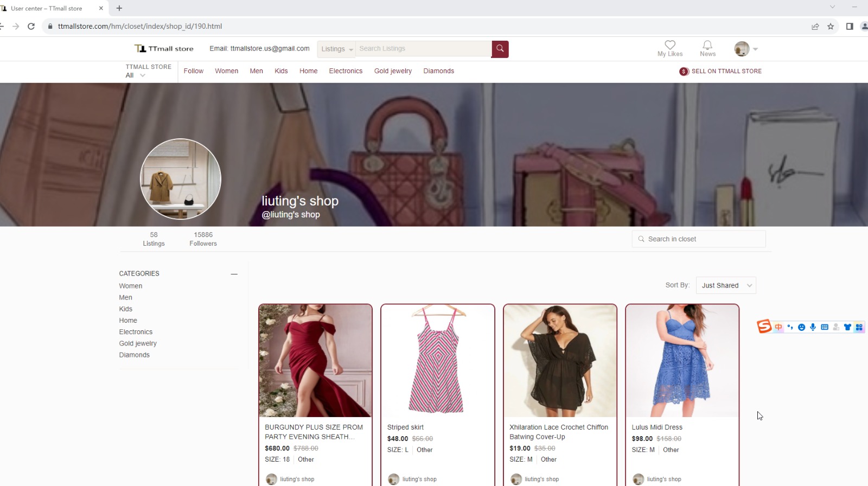Click the TTmall store logo
The image size is (868, 486).
164,49
